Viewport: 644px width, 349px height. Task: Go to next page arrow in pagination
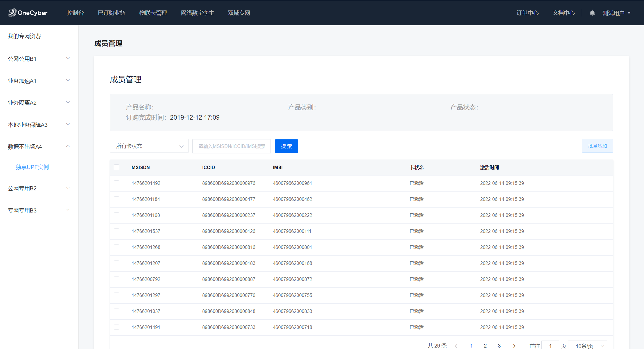[514, 346]
